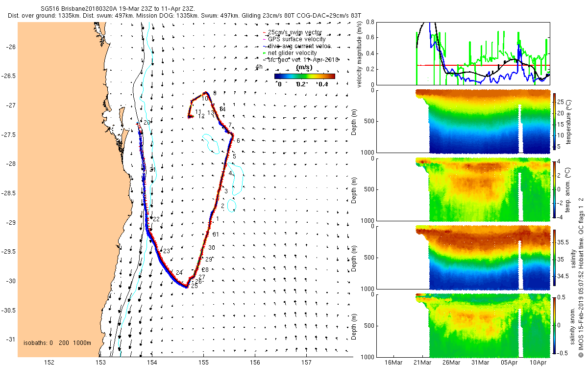
Task: Click the temp. anom. colorbar
Action: tap(555, 189)
